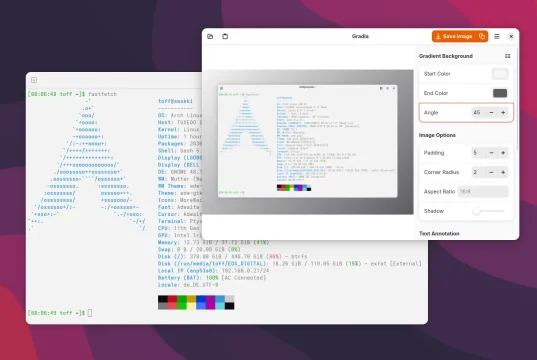Viewport: 537px width, 360px height.
Task: Open an image file in Gradia
Action: 210,36
